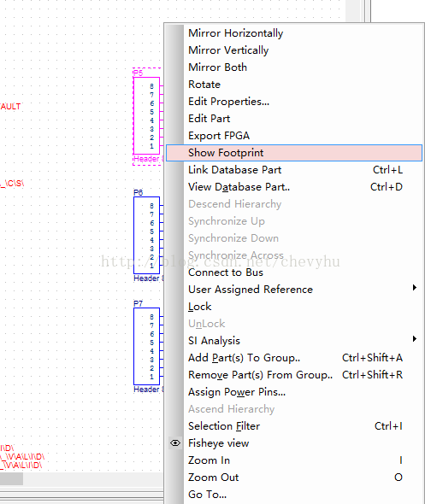Expand SI Analysis submenu arrow
This screenshot has height=504, width=425.
415,339
